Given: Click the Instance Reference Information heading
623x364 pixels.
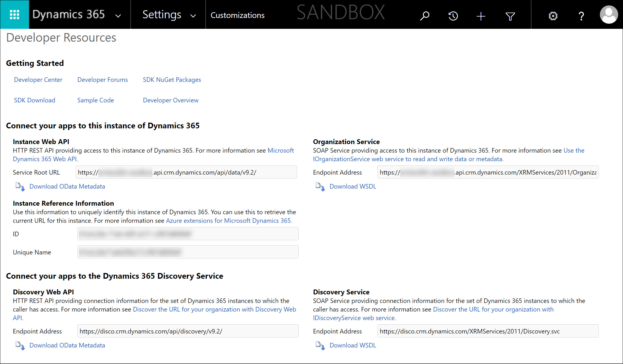Looking at the screenshot, I should (63, 203).
